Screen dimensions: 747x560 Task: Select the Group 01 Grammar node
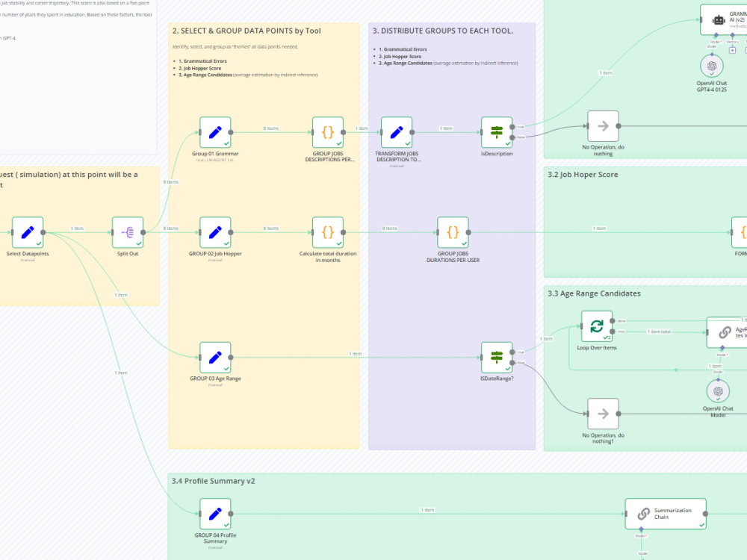(215, 132)
